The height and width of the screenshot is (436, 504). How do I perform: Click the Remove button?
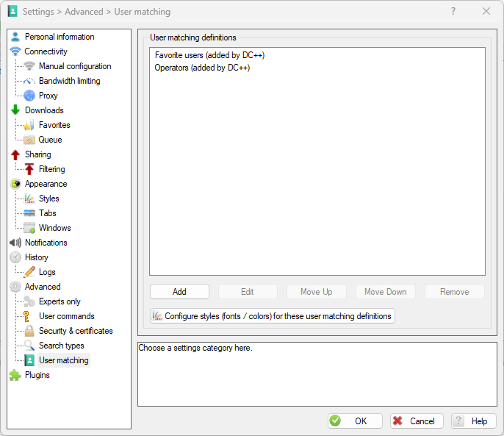click(x=455, y=292)
